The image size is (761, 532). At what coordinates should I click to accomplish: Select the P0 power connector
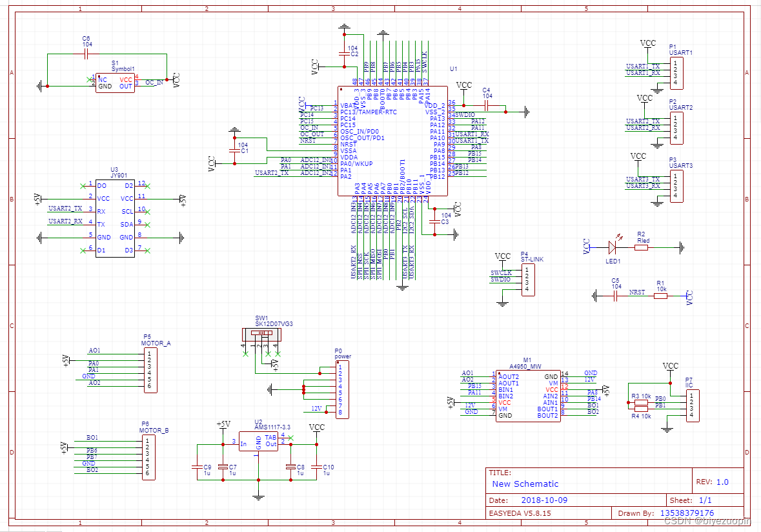[x=342, y=390]
